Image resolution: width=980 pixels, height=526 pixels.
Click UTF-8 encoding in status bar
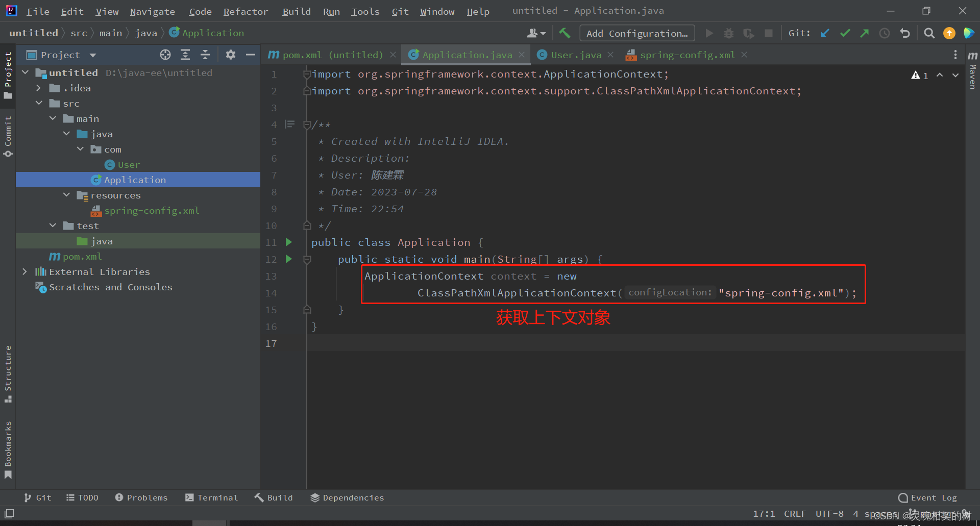pyautogui.click(x=829, y=514)
